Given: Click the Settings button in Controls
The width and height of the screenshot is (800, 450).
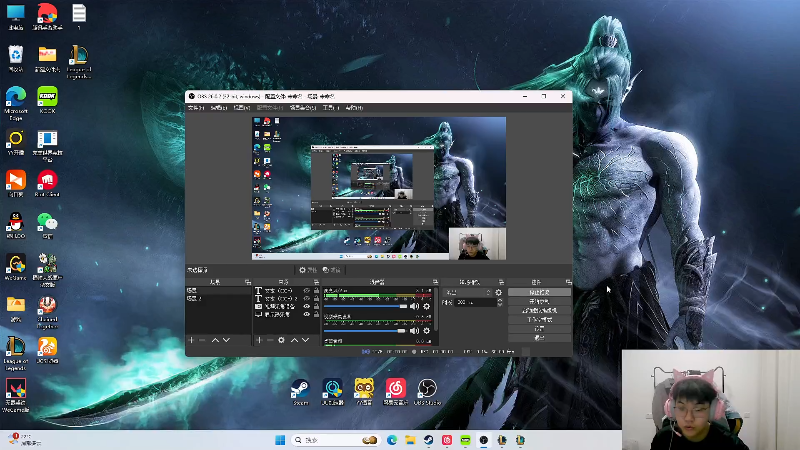Looking at the screenshot, I should (539, 328).
